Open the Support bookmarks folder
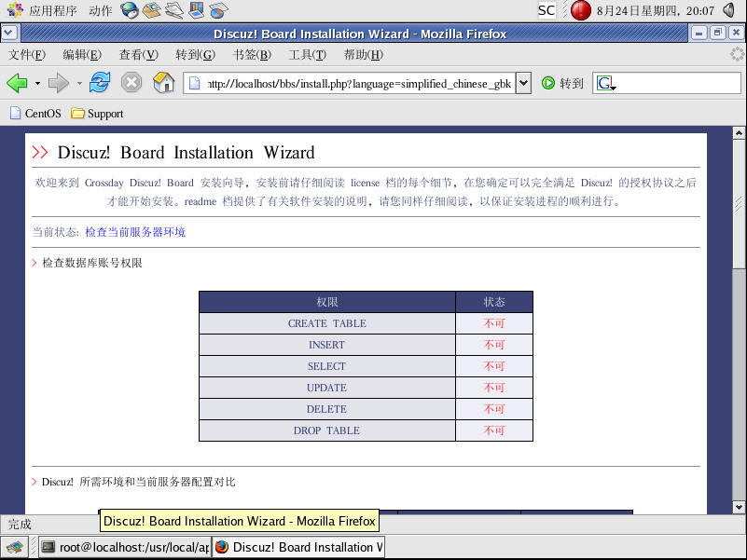 click(x=97, y=114)
